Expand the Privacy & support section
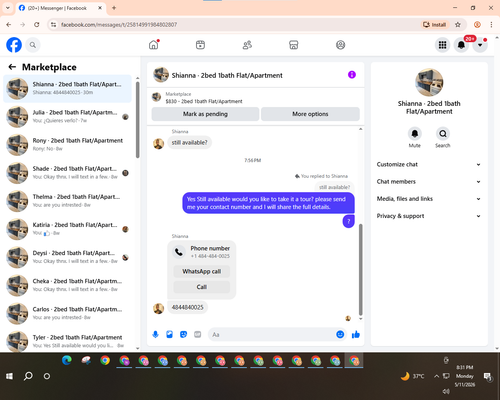 coord(429,216)
